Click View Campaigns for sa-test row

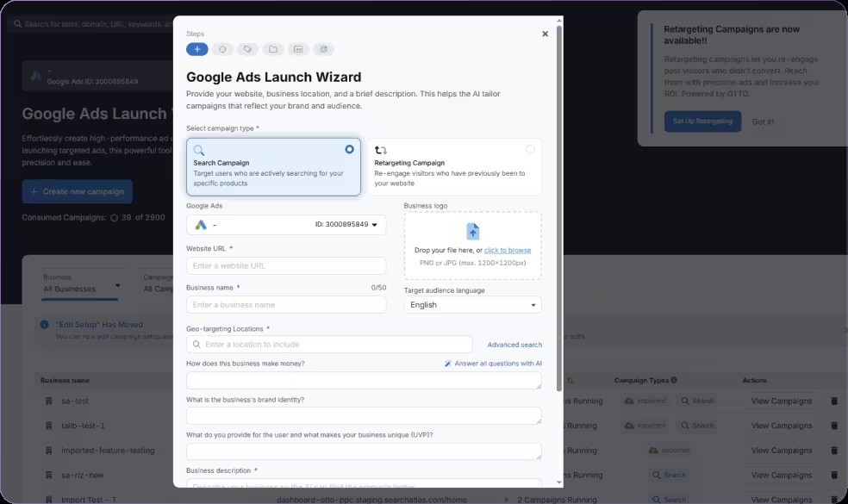[782, 401]
